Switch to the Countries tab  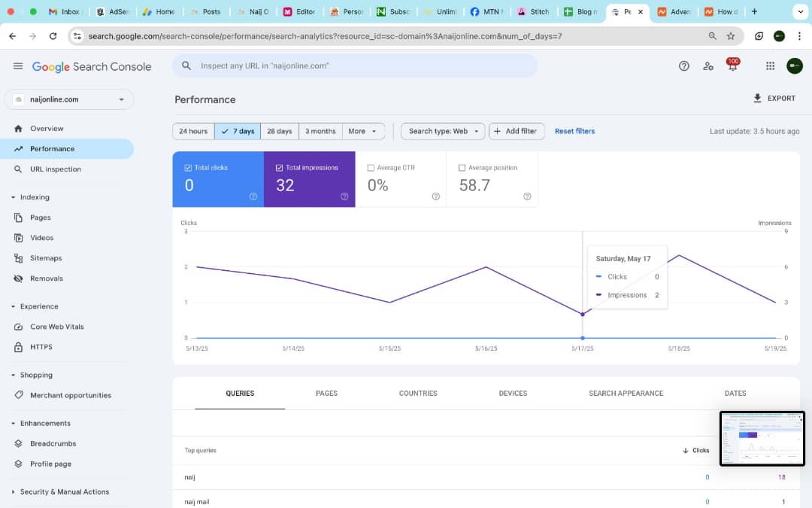coord(418,393)
